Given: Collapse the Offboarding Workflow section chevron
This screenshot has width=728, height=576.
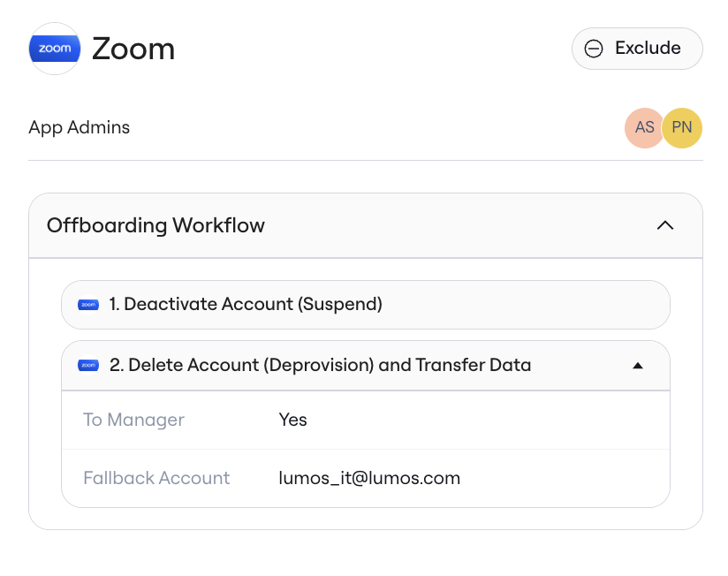Looking at the screenshot, I should [665, 225].
